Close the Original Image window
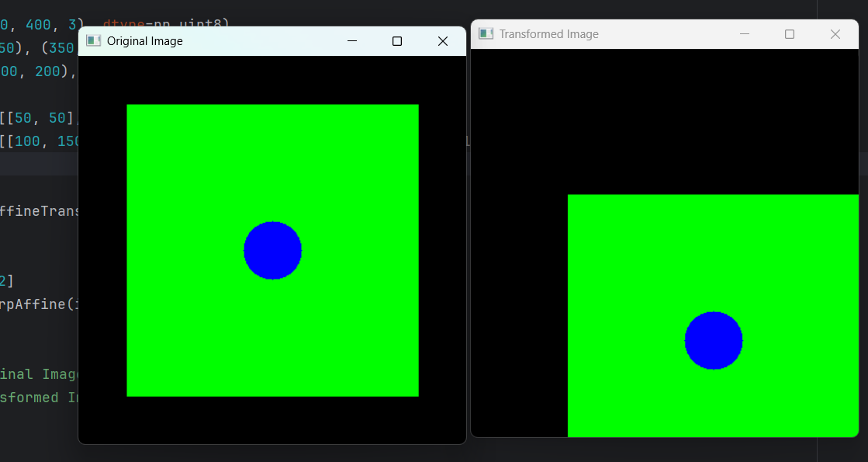Screen dimensions: 868x462 coord(443,41)
